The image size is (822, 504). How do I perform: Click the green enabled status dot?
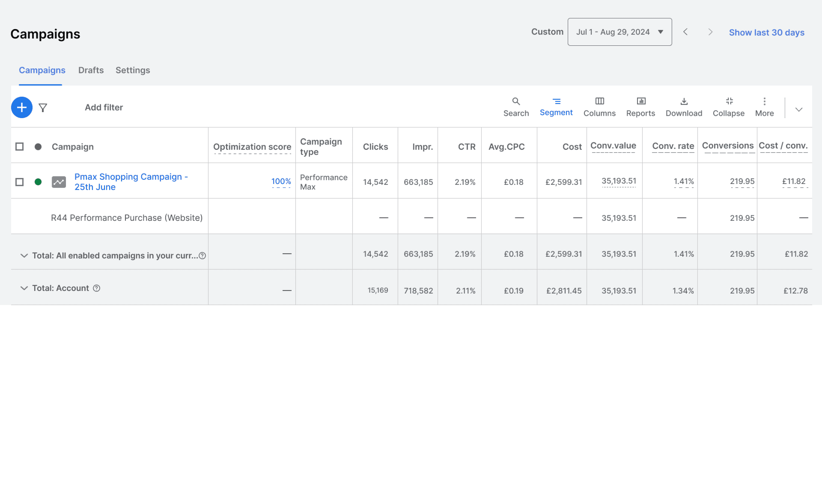click(x=38, y=182)
